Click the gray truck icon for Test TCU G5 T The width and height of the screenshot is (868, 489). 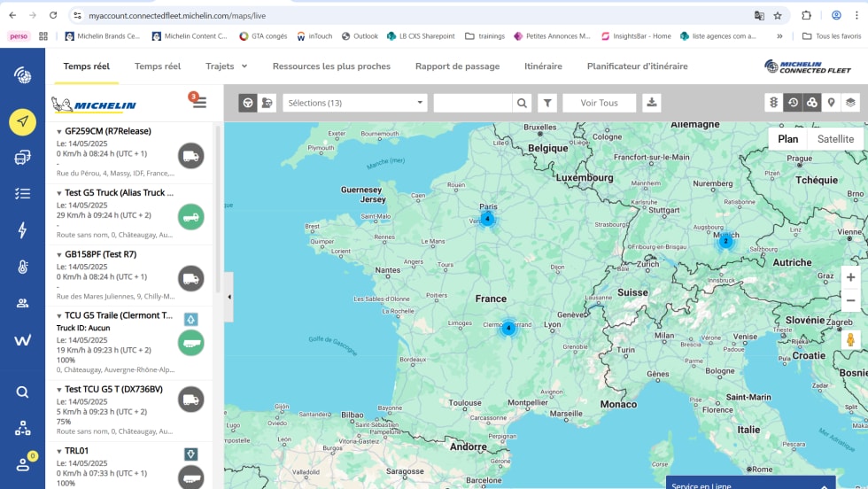pyautogui.click(x=191, y=400)
